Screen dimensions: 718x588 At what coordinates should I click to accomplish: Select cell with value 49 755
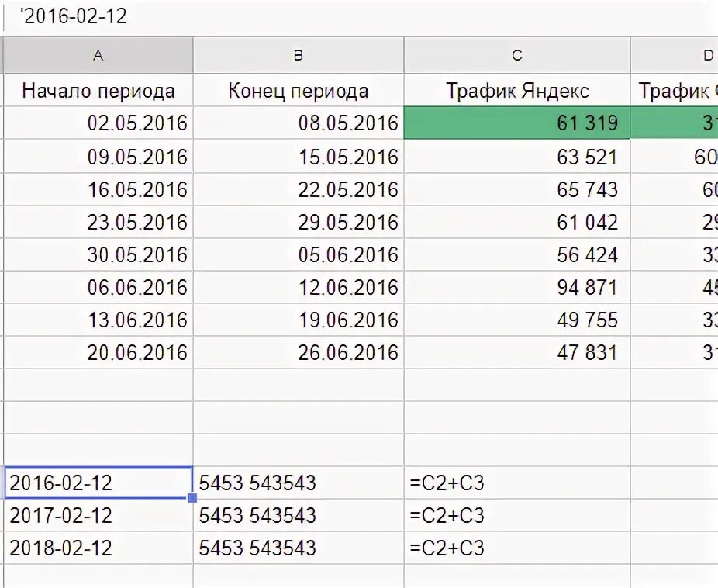pyautogui.click(x=517, y=319)
